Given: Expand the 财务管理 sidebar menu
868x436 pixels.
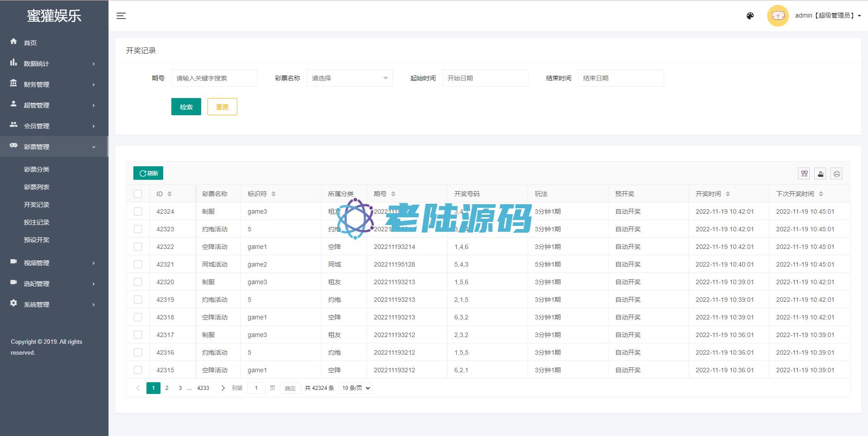Looking at the screenshot, I should pyautogui.click(x=53, y=84).
